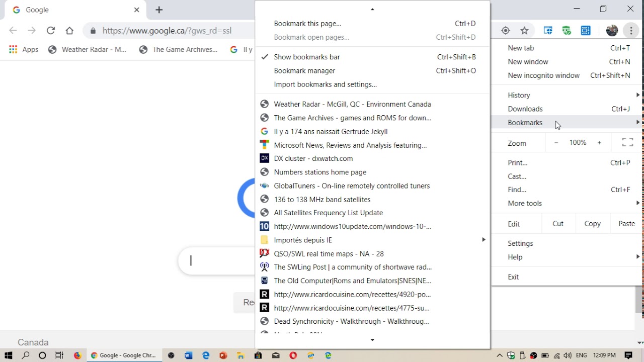
Task: Open the user profile avatar
Action: point(612,31)
